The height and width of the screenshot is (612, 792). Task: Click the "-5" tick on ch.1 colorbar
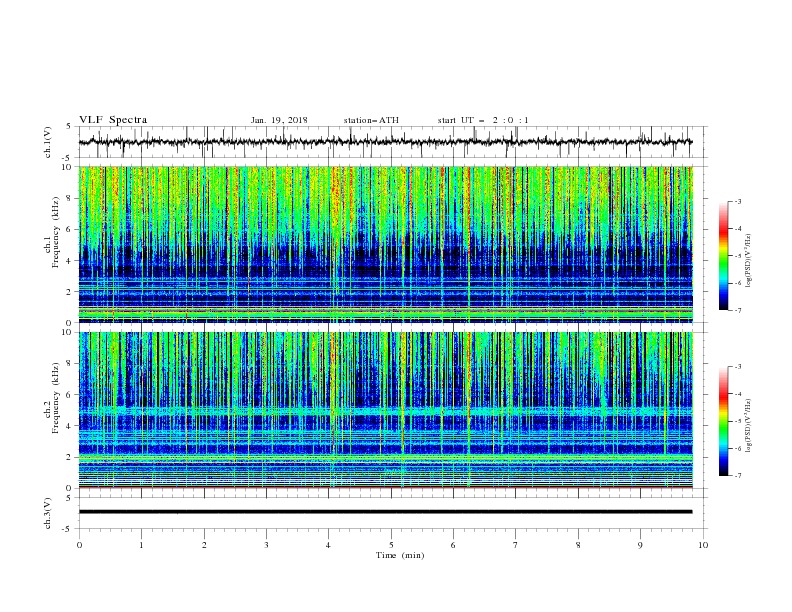[x=738, y=256]
